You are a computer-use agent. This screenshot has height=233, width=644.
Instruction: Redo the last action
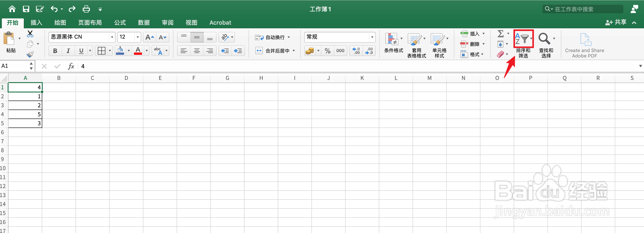point(72,9)
